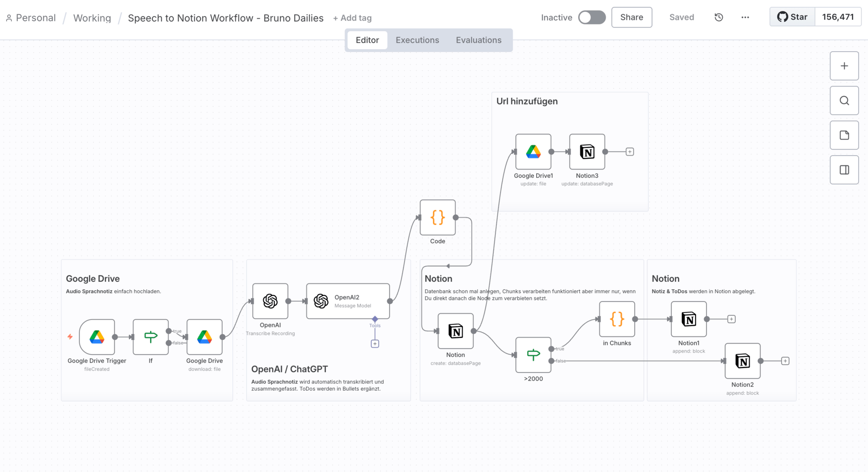The height and width of the screenshot is (472, 868).
Task: Open the Notion3 update databasePage node
Action: coord(587,151)
